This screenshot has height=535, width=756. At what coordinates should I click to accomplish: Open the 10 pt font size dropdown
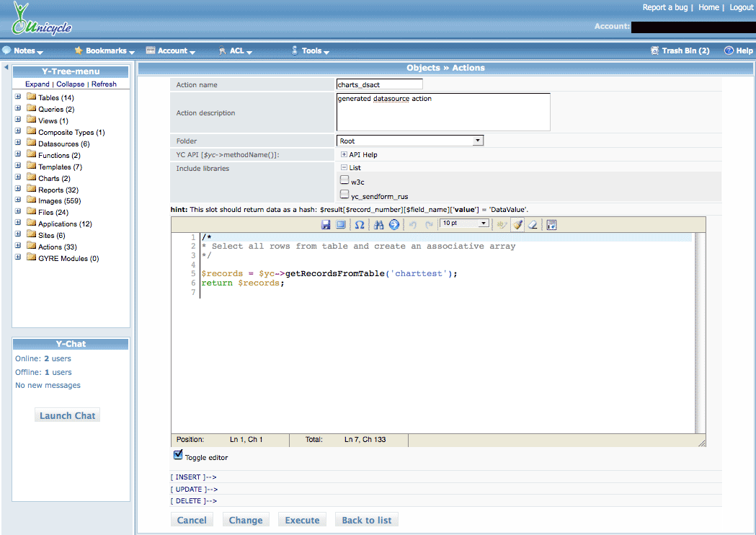tap(465, 224)
